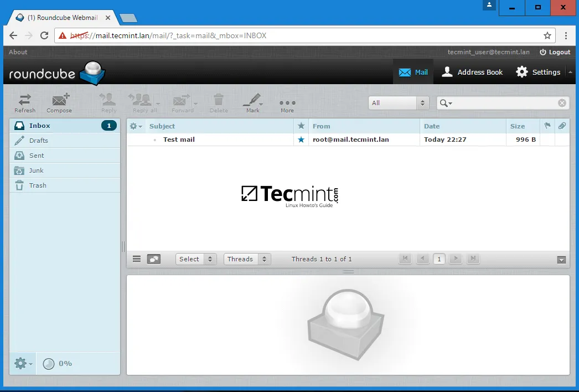Toggle star flag on Test mail

(301, 140)
